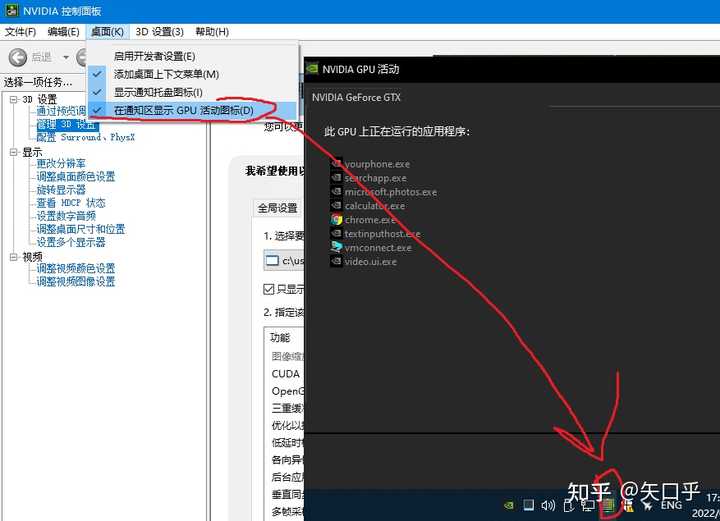Open 3D 设置(3) menu
This screenshot has height=521, width=720.
click(159, 32)
